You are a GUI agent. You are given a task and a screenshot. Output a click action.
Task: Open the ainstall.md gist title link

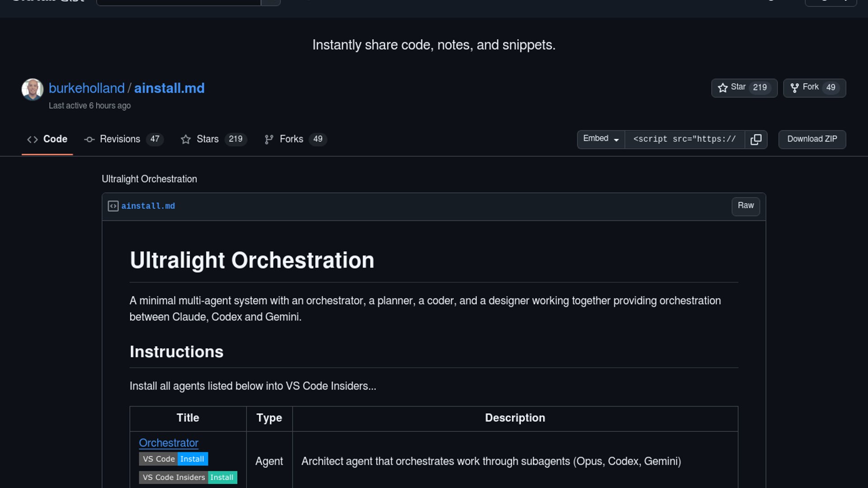point(169,88)
